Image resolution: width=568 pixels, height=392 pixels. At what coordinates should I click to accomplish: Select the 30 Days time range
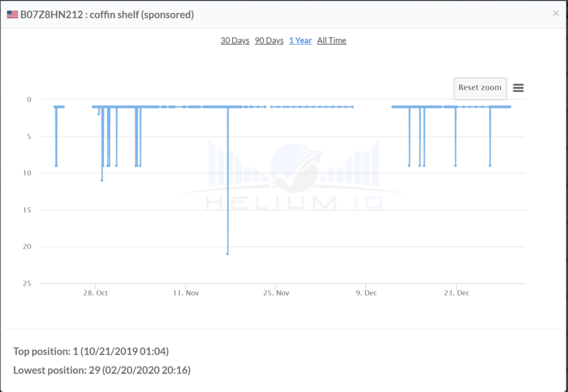point(235,40)
